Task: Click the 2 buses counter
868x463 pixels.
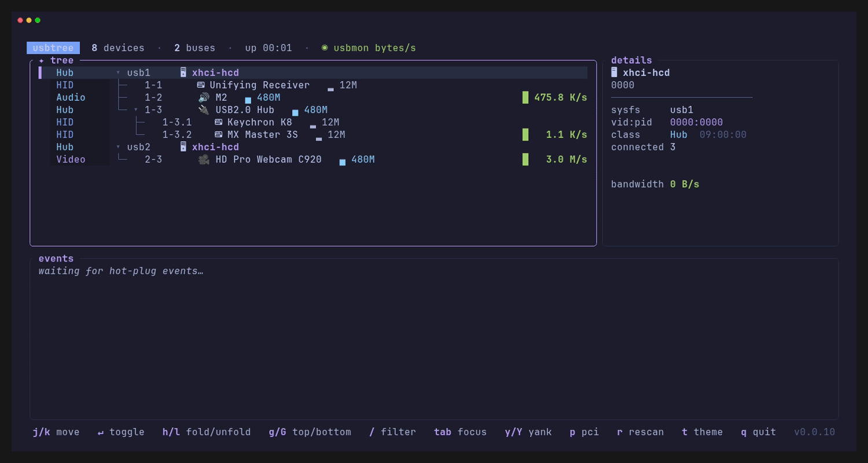Action: pyautogui.click(x=195, y=48)
